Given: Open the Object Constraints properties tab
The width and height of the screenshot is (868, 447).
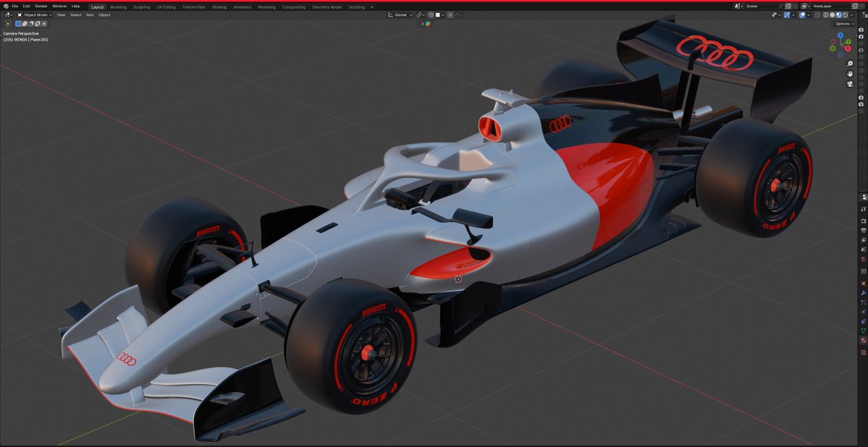Looking at the screenshot, I should pos(863,321).
